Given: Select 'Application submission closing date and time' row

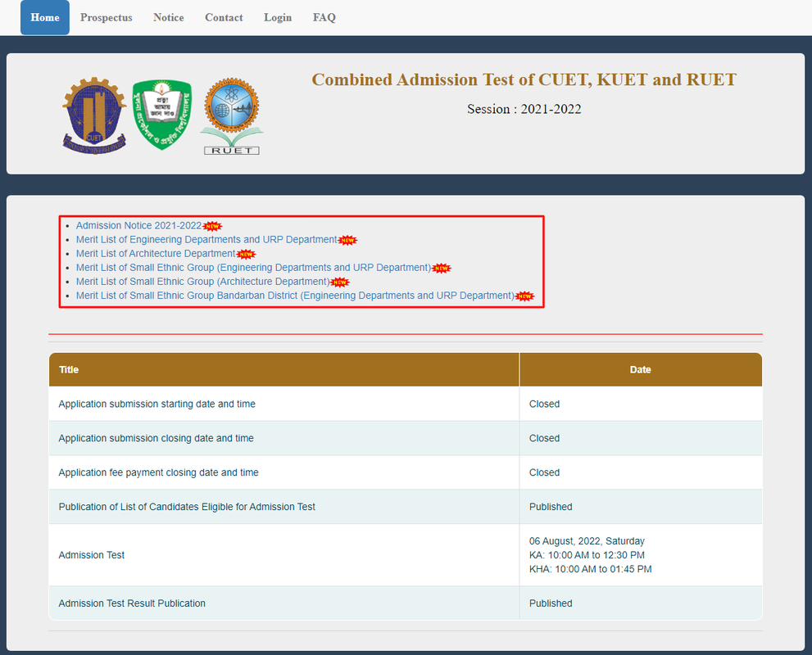Looking at the screenshot, I should click(x=406, y=438).
